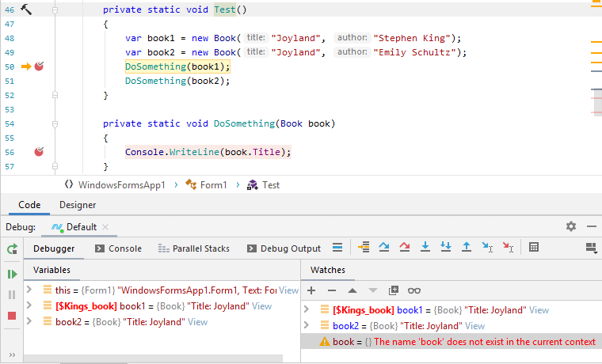Expand more debug actions chevrons
The image size is (602, 364).
(x=12, y=355)
